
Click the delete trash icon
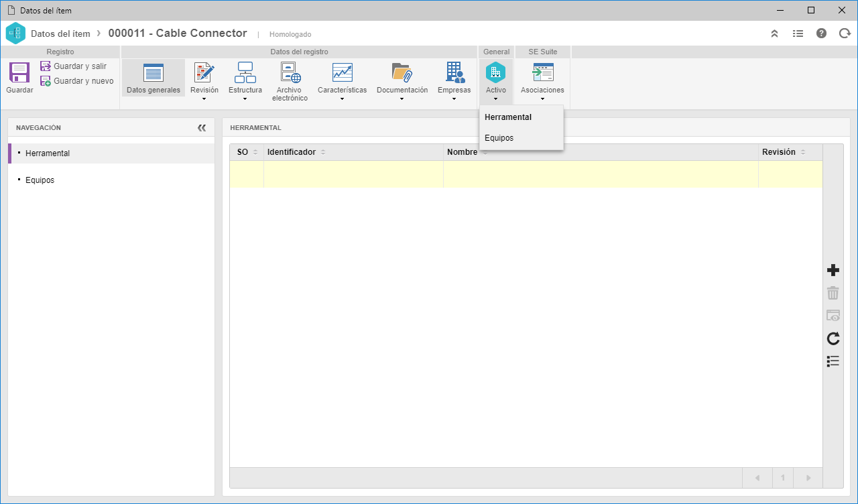click(833, 293)
